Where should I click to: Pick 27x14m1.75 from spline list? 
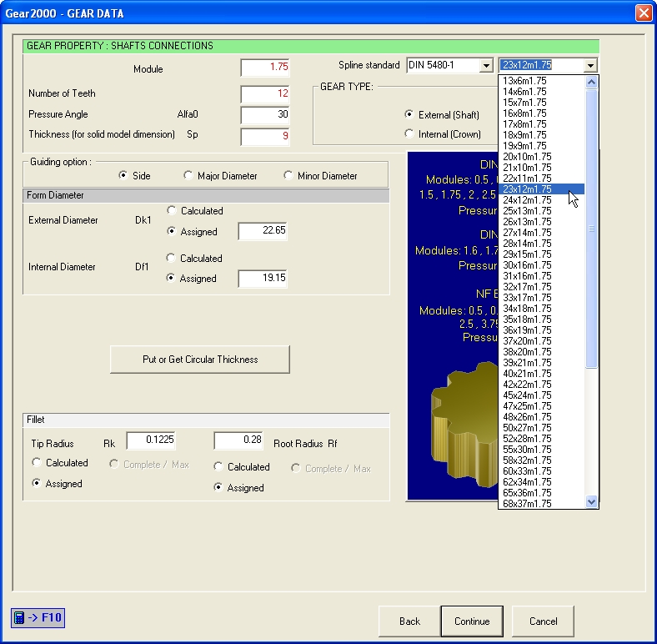(541, 232)
